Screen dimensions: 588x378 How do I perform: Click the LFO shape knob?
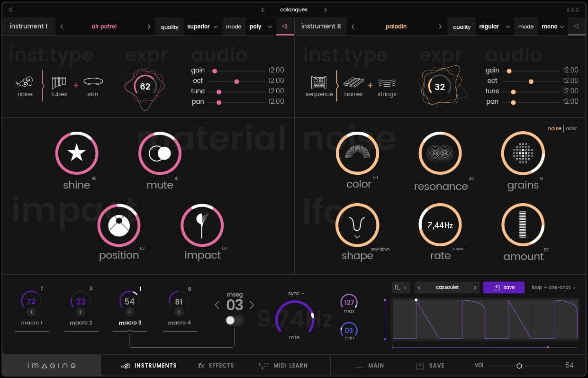tap(358, 225)
